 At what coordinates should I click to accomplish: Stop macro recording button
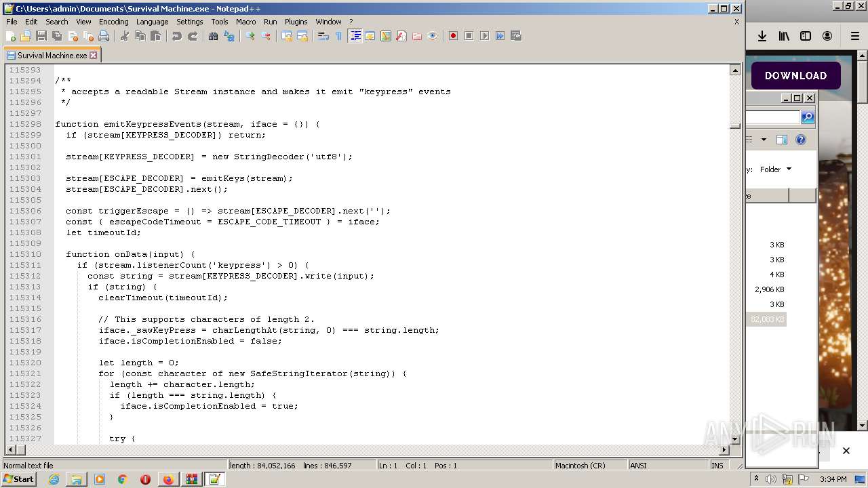(x=469, y=36)
